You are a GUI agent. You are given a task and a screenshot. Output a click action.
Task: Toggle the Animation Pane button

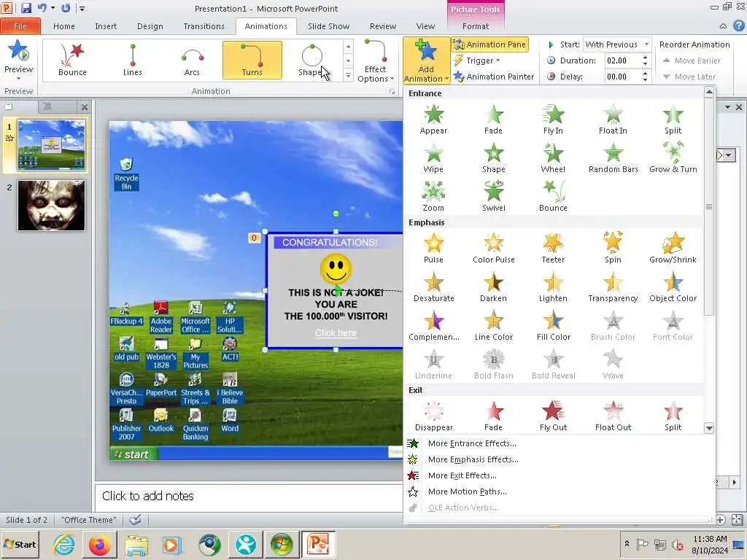(x=489, y=44)
